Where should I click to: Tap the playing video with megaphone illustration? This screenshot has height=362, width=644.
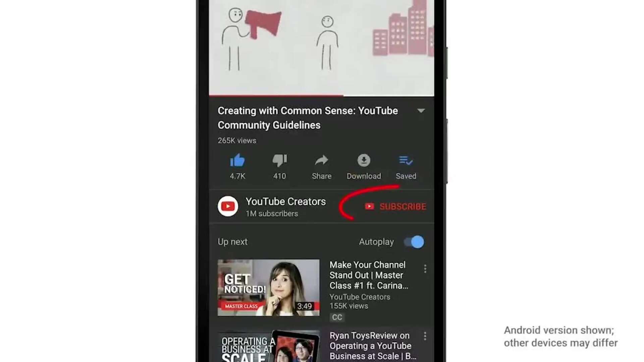tap(321, 47)
